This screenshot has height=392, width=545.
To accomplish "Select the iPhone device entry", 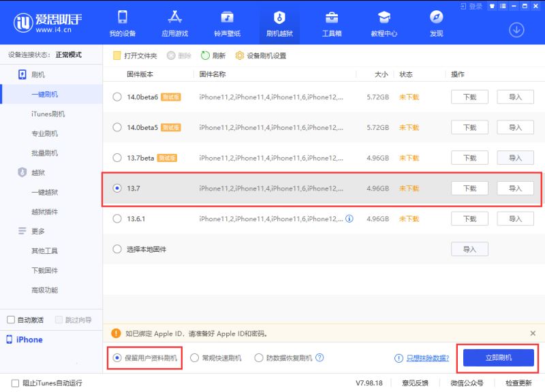I will pyautogui.click(x=25, y=340).
